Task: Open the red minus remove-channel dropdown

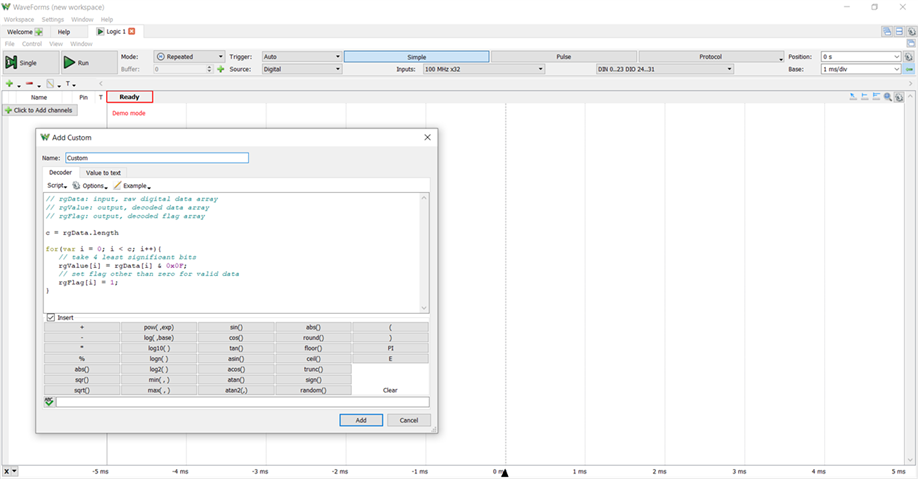Action: tap(32, 84)
